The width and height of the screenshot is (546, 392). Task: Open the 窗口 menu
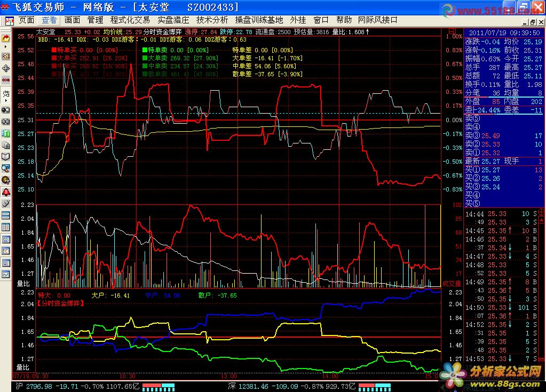tap(321, 20)
